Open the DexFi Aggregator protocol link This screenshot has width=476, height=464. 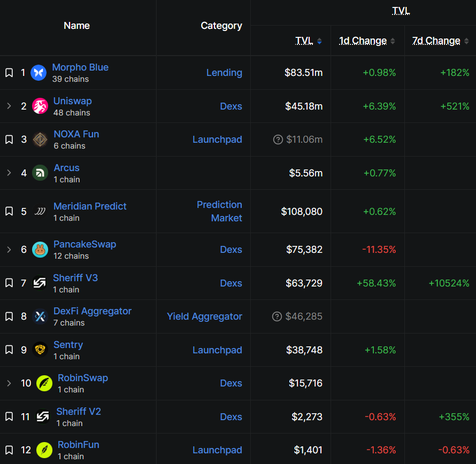(x=93, y=311)
